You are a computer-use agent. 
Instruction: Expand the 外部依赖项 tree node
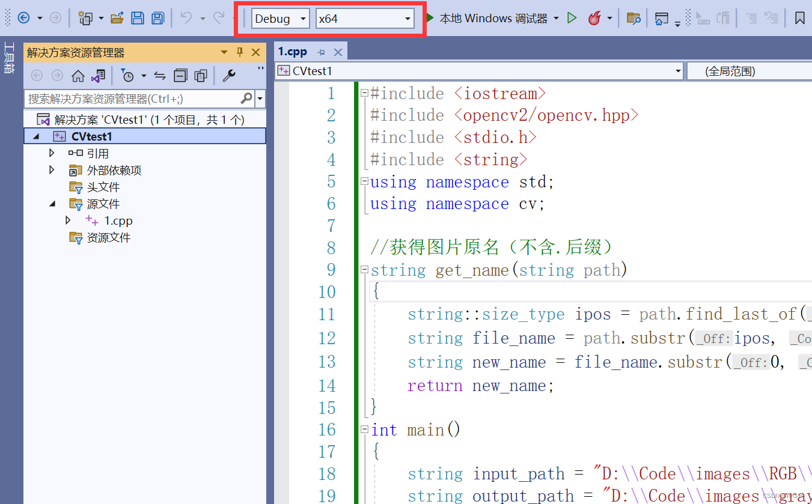click(51, 170)
